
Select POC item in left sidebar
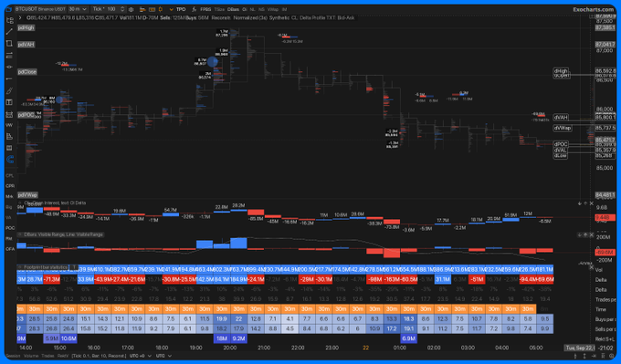click(x=9, y=228)
